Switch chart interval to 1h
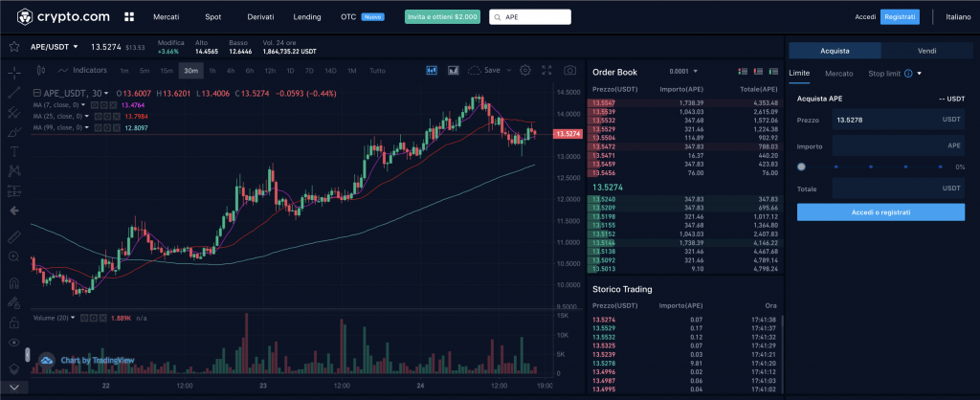Viewport: 980px width, 400px height. click(212, 71)
